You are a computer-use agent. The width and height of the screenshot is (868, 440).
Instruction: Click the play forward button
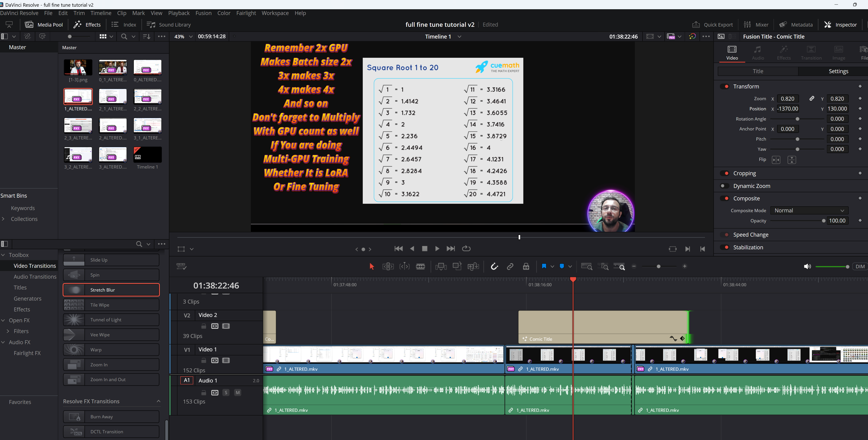(x=437, y=248)
